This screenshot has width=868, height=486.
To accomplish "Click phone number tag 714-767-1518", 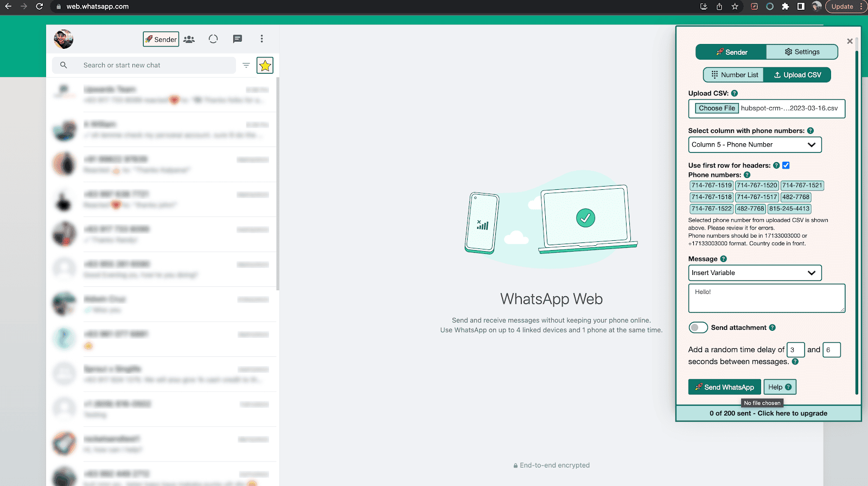I will pyautogui.click(x=712, y=197).
